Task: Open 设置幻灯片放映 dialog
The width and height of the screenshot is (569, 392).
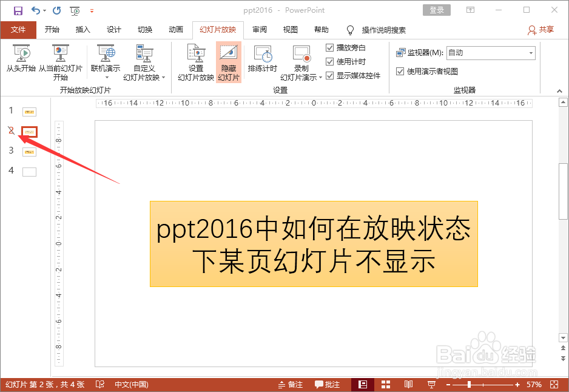Action: (196, 63)
